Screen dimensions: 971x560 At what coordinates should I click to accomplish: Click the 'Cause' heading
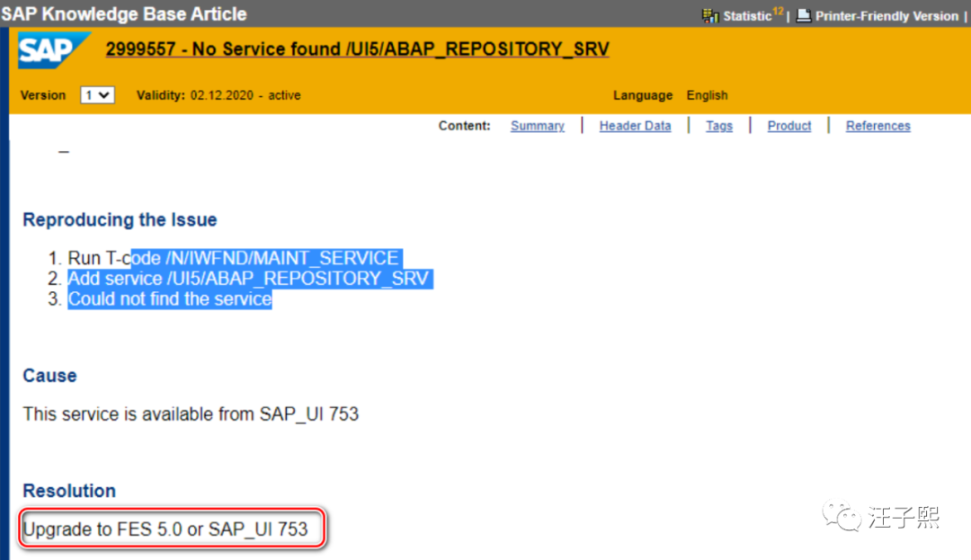(49, 376)
